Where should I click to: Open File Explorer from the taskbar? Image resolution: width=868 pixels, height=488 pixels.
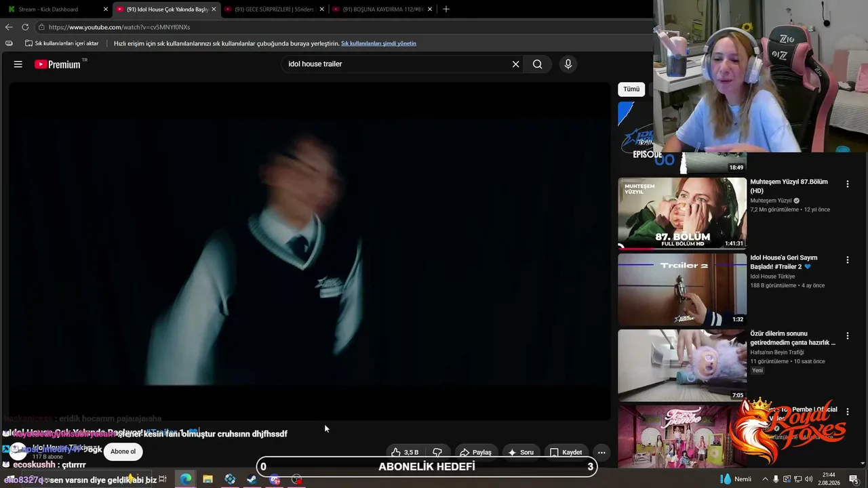(208, 479)
